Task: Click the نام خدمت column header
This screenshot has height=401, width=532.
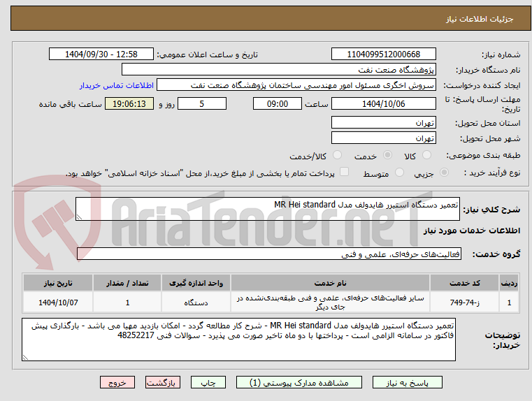Action: pos(330,283)
